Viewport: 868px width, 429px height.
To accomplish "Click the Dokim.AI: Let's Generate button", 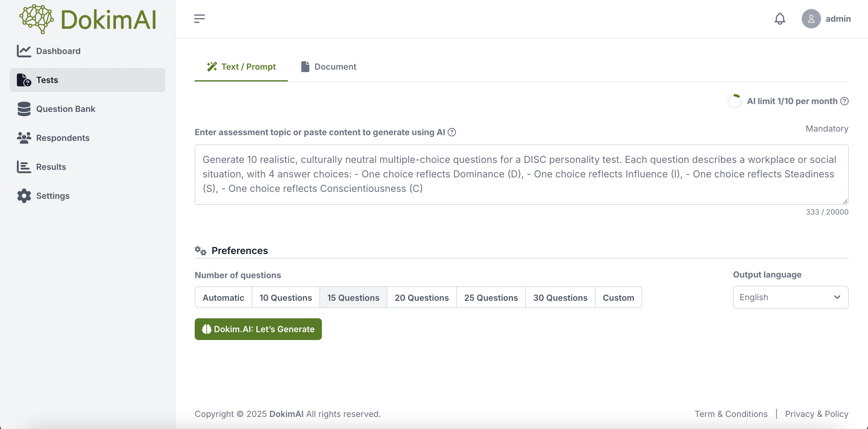I will point(258,329).
